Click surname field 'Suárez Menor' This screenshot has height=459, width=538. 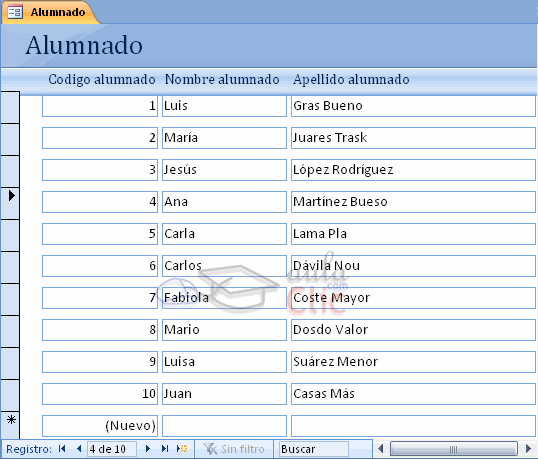pos(413,362)
